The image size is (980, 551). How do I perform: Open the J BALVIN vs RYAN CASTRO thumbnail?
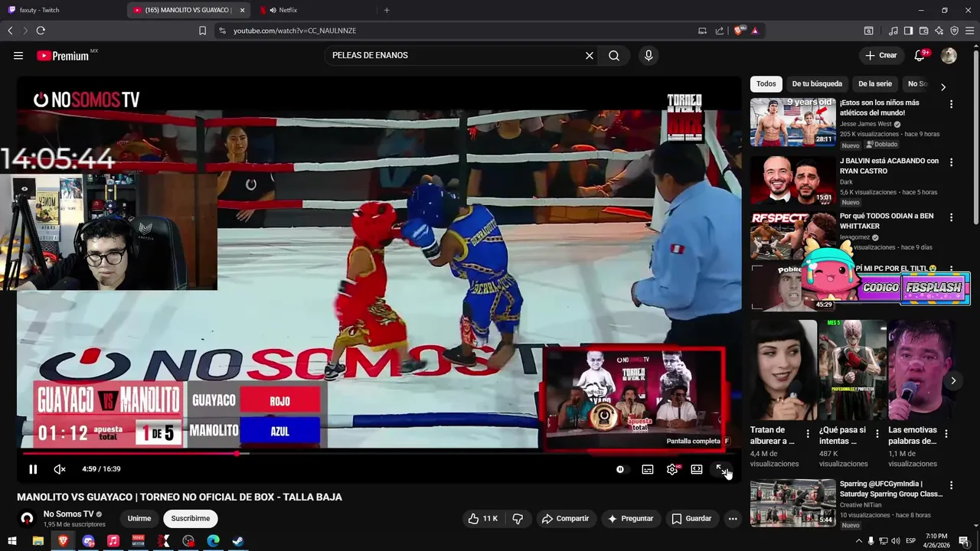click(x=793, y=181)
